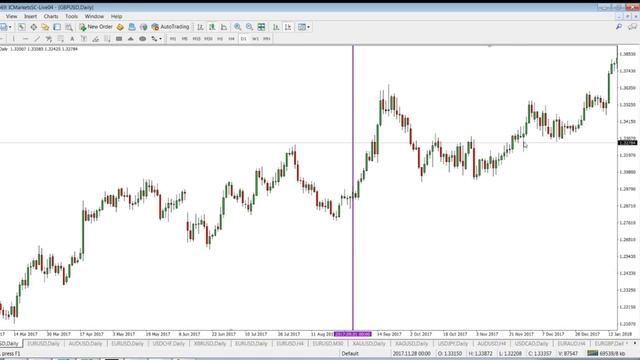Click the blue icon after MetaEditor
This screenshot has width=640, height=360.
point(132,27)
